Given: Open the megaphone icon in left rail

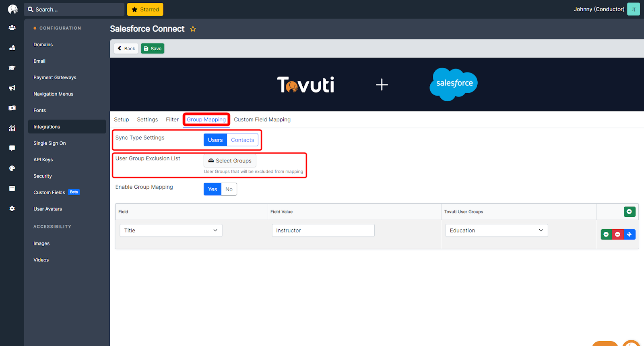Looking at the screenshot, I should click(x=12, y=88).
